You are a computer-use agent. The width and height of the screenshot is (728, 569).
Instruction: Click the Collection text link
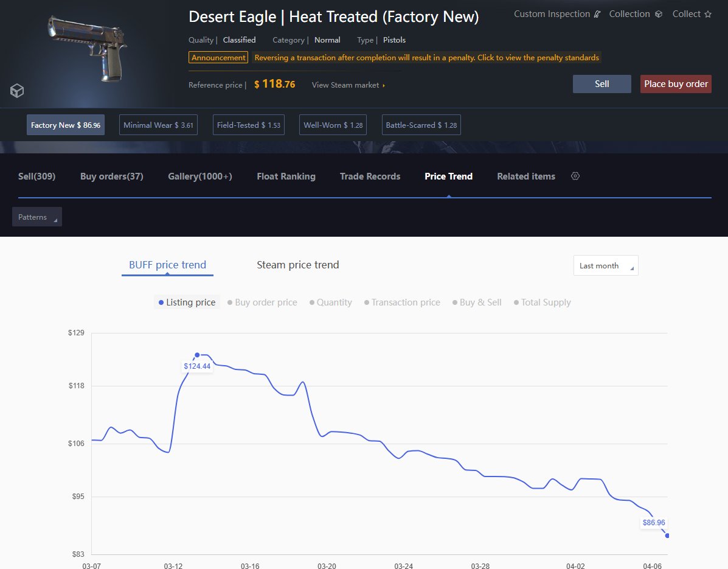[629, 14]
